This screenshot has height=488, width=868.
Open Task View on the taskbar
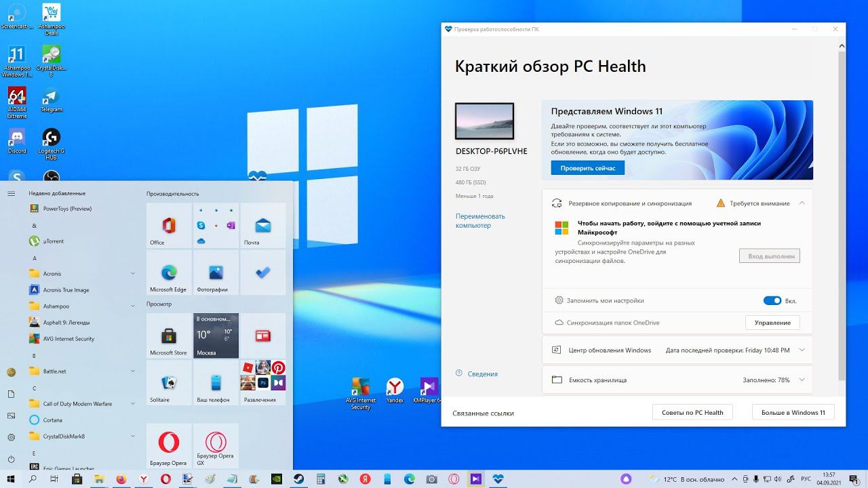click(x=55, y=479)
